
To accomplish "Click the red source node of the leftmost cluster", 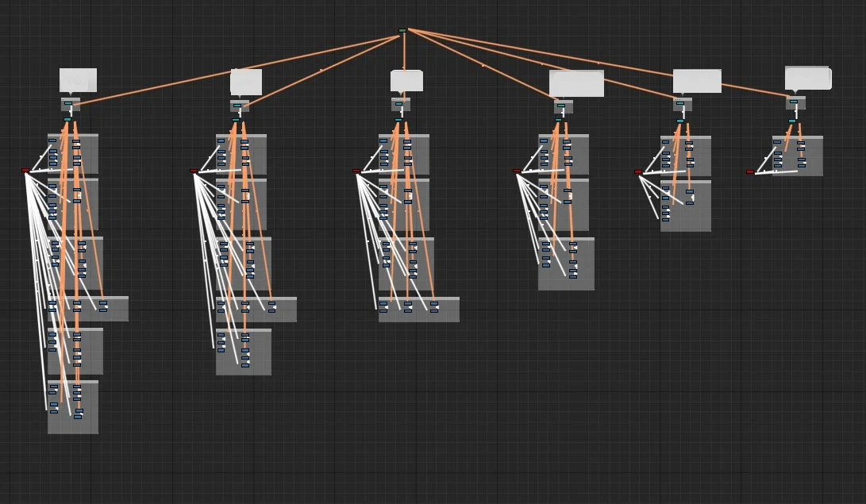I will 25,170.
